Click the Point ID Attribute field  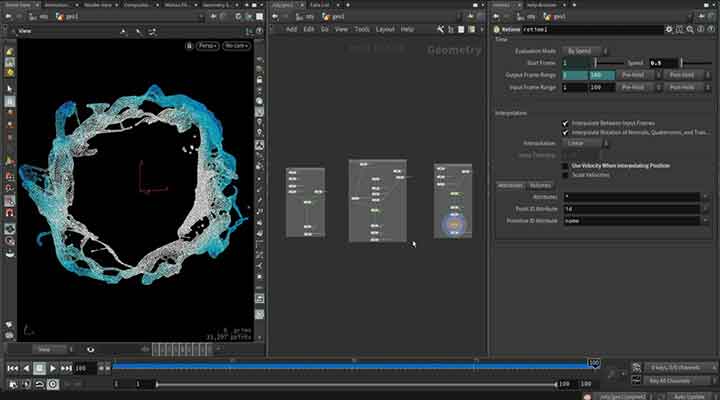click(x=631, y=208)
